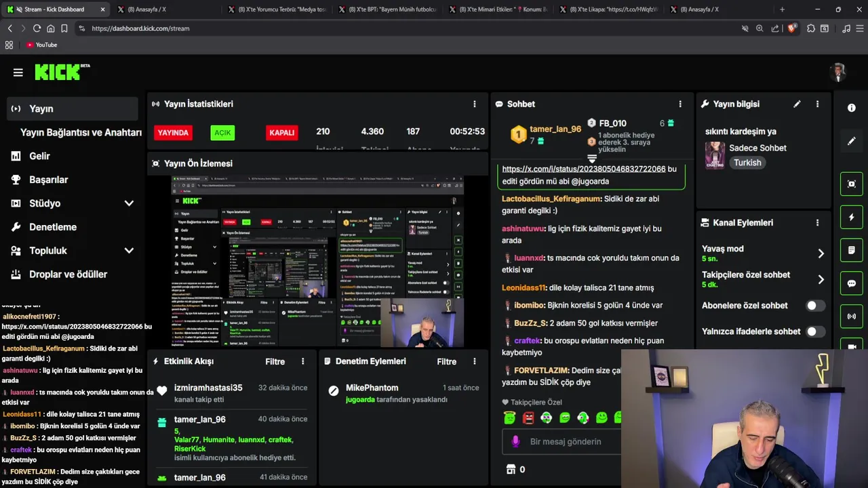The height and width of the screenshot is (488, 868).
Task: Switch to the first Anasayfa / X tab
Action: click(166, 9)
